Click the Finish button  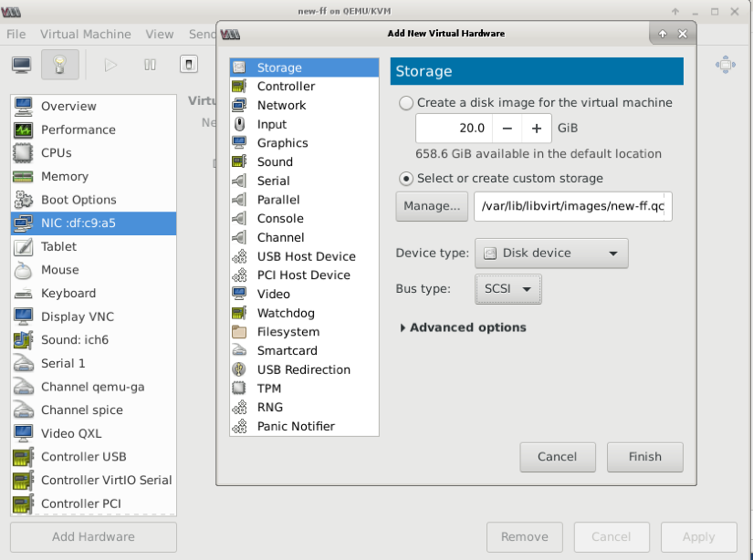645,457
